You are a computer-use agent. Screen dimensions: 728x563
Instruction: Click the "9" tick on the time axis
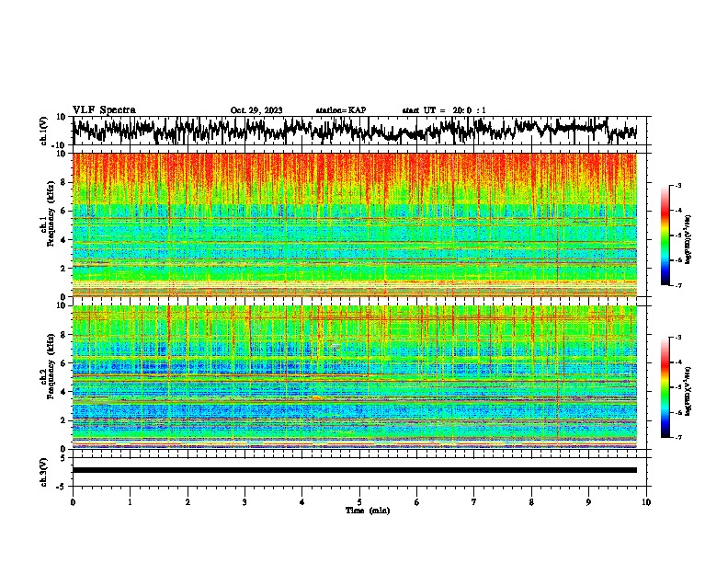point(588,502)
